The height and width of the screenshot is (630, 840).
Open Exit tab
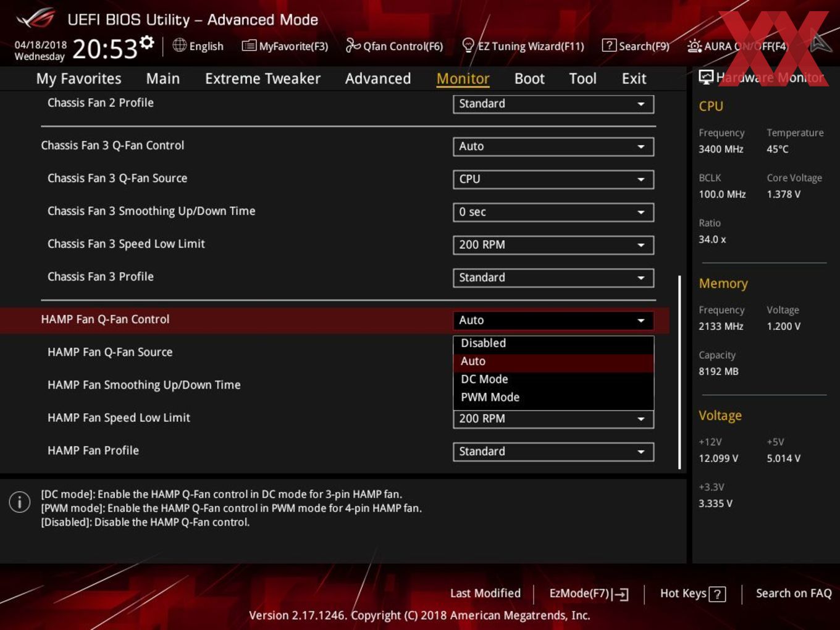tap(634, 78)
